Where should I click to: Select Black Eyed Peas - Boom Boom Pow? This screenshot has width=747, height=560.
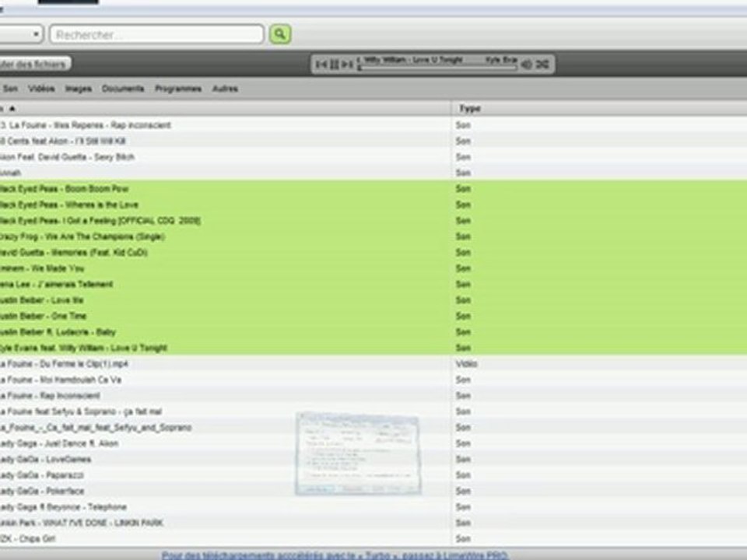[373, 189]
